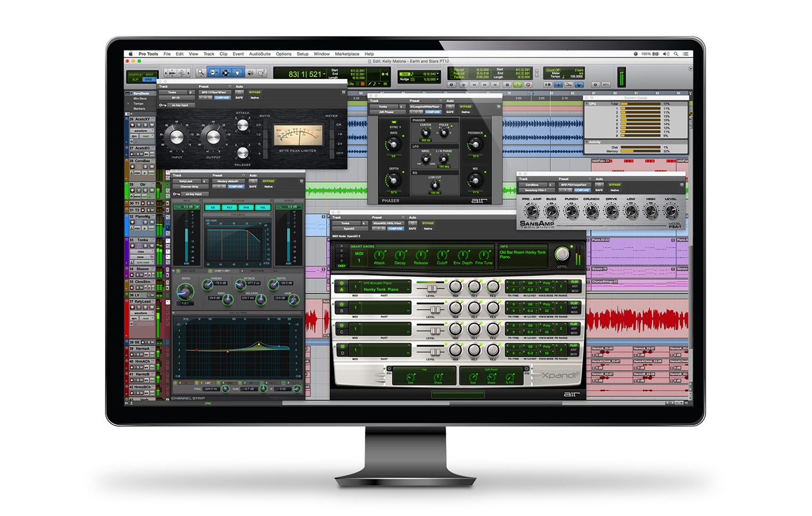Mute the 26 AcstcXY track
812x516 pixels.
coord(152,125)
